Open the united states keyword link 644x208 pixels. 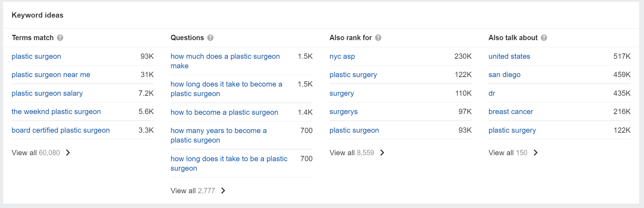click(509, 56)
